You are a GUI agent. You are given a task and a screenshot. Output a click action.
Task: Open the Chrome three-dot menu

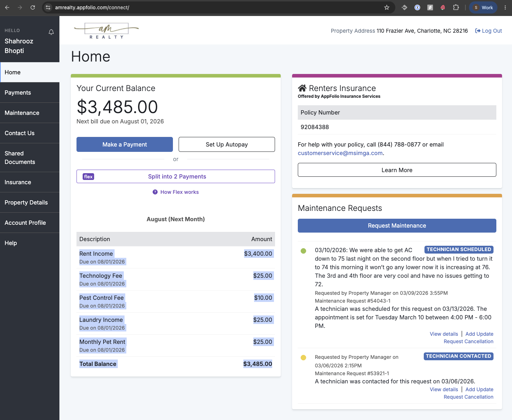505,7
